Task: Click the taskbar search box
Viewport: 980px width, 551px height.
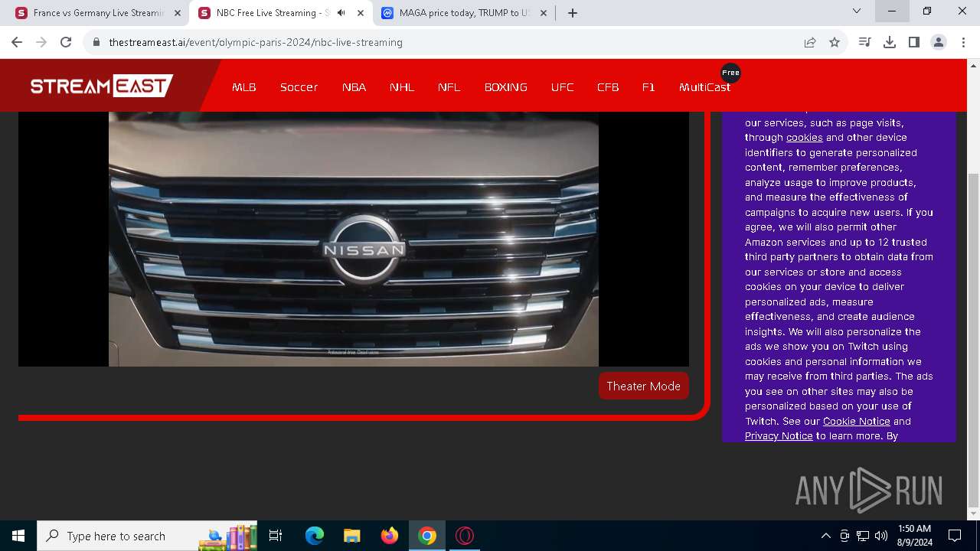Action: (148, 536)
